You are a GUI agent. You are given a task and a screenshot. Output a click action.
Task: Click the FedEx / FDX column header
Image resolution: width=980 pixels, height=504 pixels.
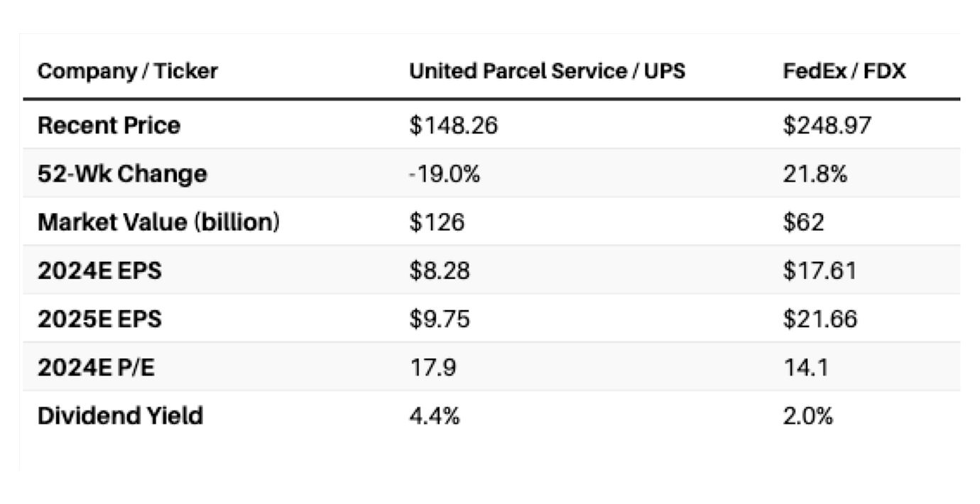844,71
